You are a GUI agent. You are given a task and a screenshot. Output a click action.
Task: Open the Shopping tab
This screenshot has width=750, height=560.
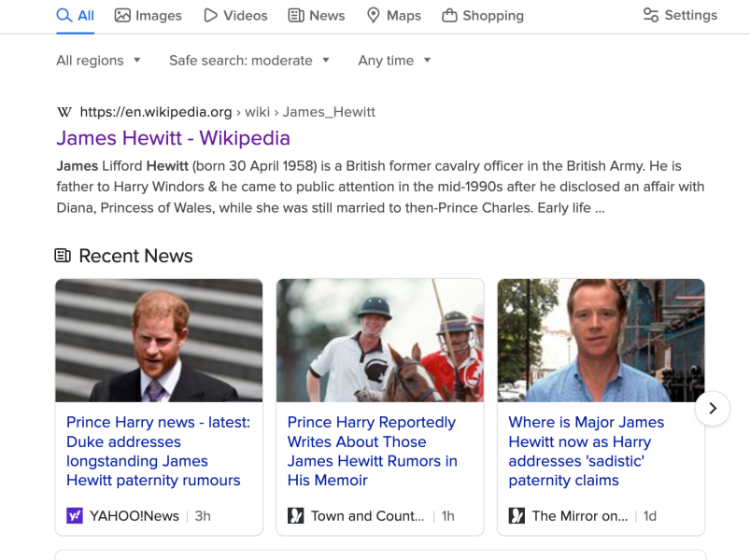(483, 15)
